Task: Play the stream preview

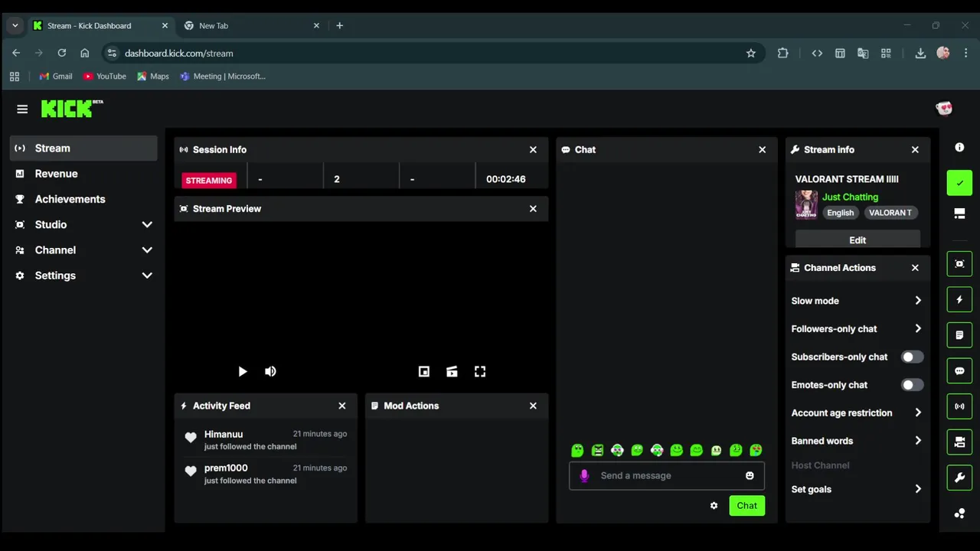Action: [x=243, y=371]
